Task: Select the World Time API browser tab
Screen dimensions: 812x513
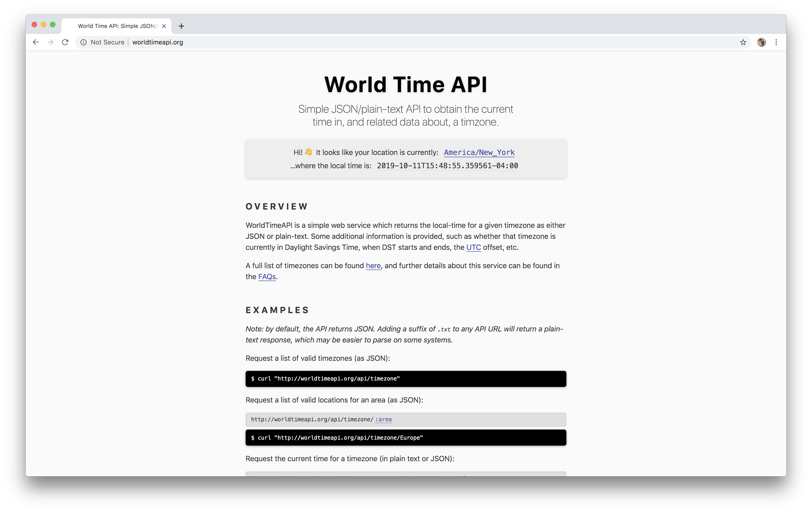Action: point(116,26)
